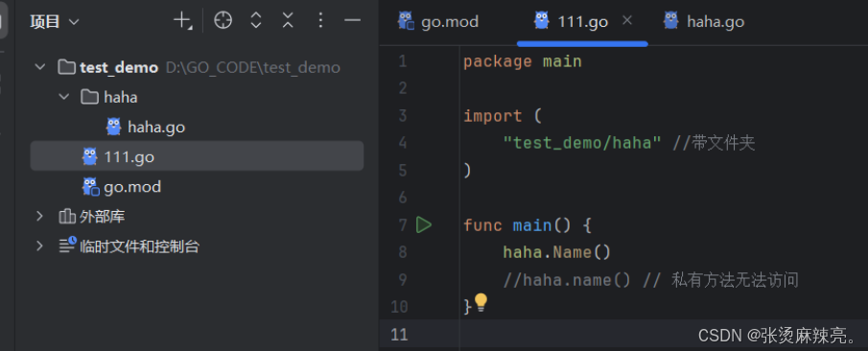Select the haha folder in tree
Screen dimensions: 868x351
[121, 98]
